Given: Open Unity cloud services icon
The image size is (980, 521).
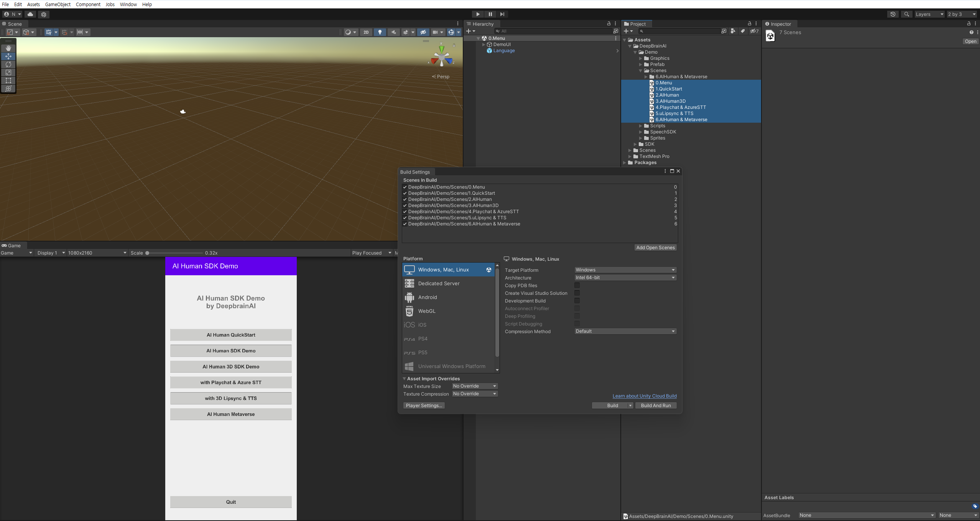Looking at the screenshot, I should click(30, 14).
